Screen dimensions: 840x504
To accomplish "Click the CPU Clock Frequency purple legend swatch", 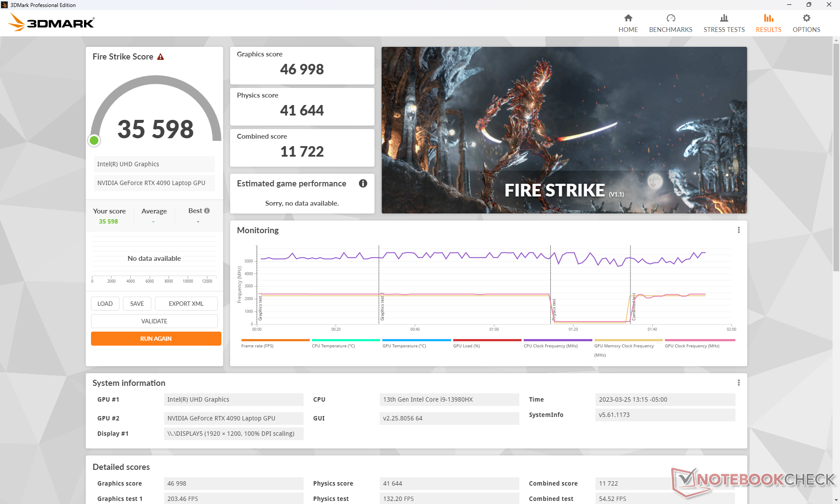I will click(x=557, y=340).
